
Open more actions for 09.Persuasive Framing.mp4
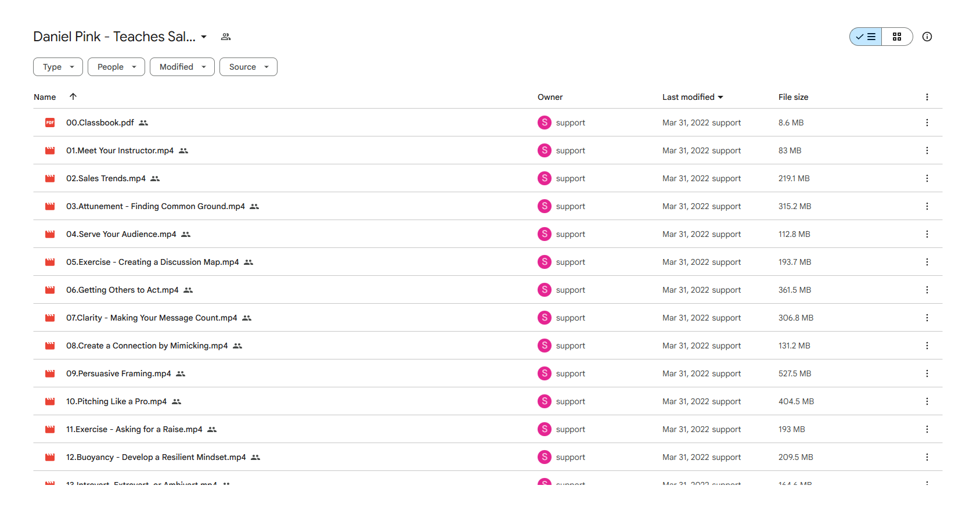click(927, 373)
